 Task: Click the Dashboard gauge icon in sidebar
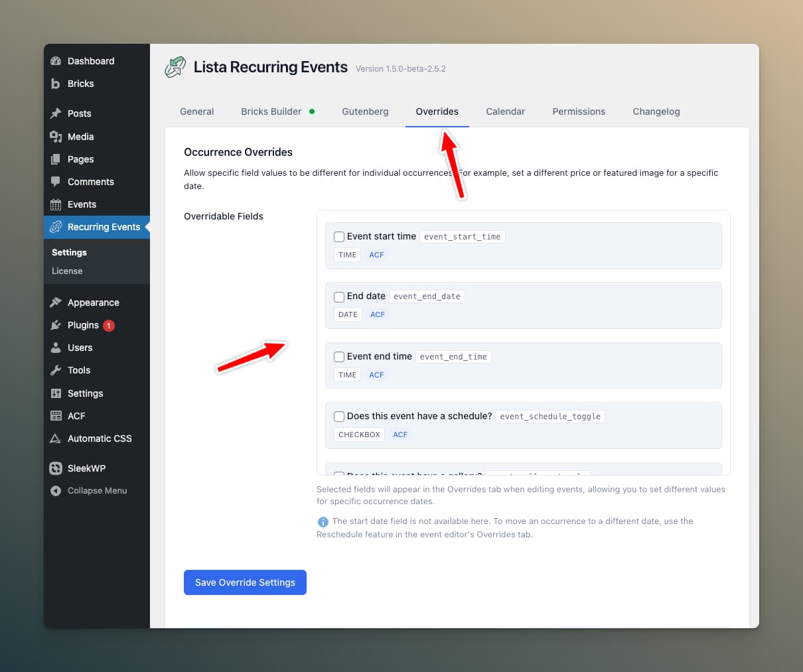pyautogui.click(x=56, y=61)
